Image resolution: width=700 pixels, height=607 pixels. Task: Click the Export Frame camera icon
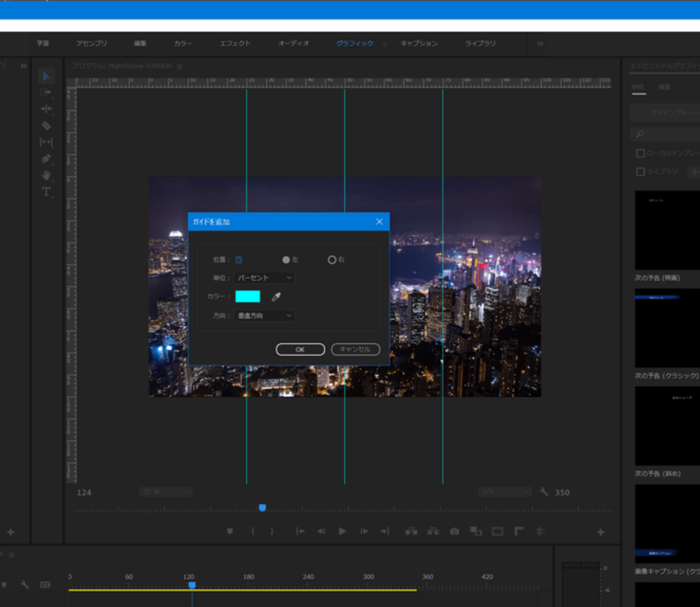tap(454, 532)
